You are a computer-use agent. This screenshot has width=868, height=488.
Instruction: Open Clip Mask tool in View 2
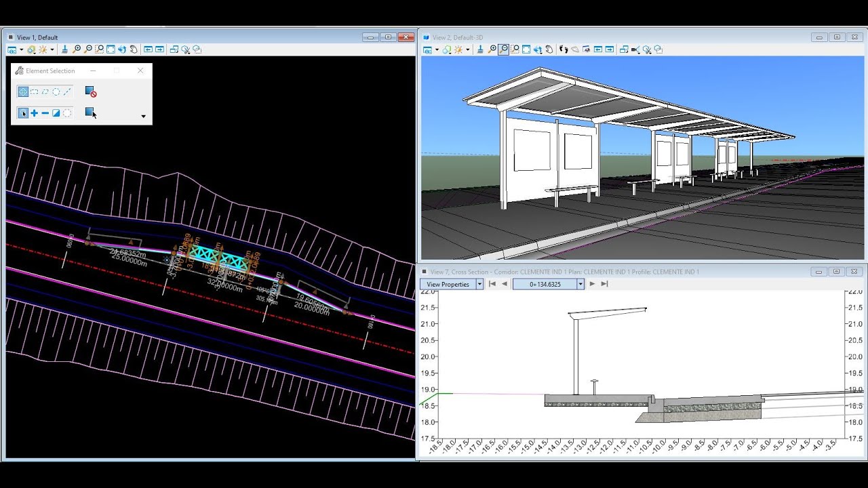click(658, 49)
